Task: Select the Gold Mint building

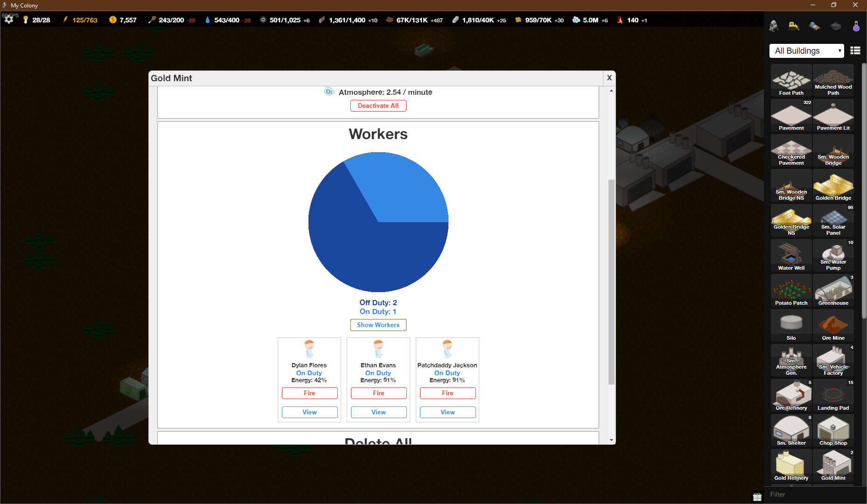Action: click(x=833, y=465)
